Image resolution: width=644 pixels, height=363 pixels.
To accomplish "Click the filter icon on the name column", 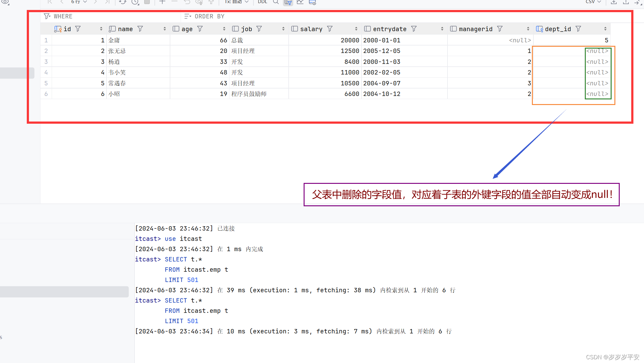I will 140,29.
